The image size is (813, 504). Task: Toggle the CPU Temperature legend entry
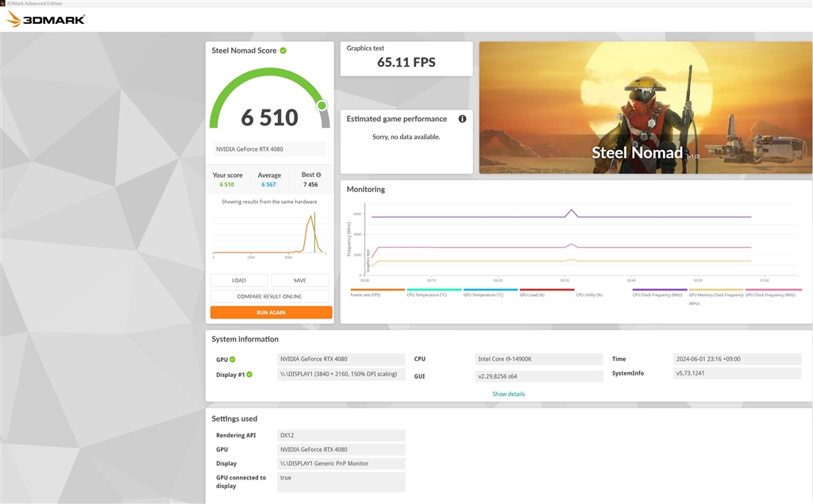click(434, 293)
